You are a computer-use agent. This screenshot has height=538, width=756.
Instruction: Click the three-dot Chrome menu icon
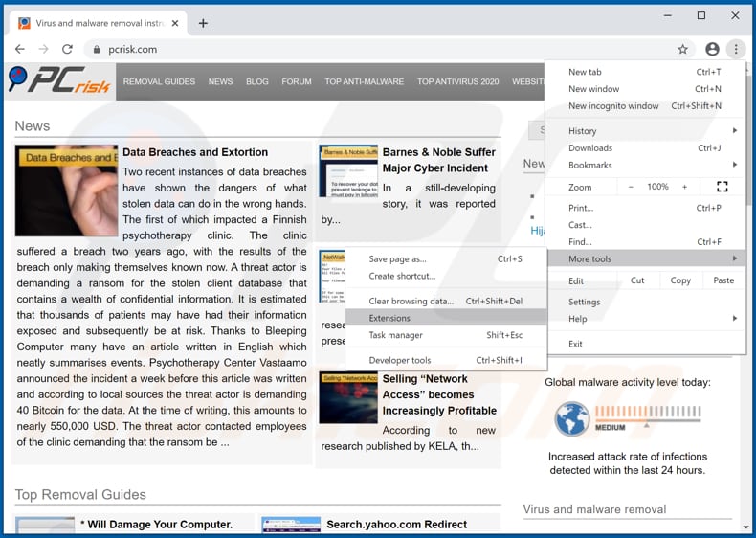tap(735, 49)
